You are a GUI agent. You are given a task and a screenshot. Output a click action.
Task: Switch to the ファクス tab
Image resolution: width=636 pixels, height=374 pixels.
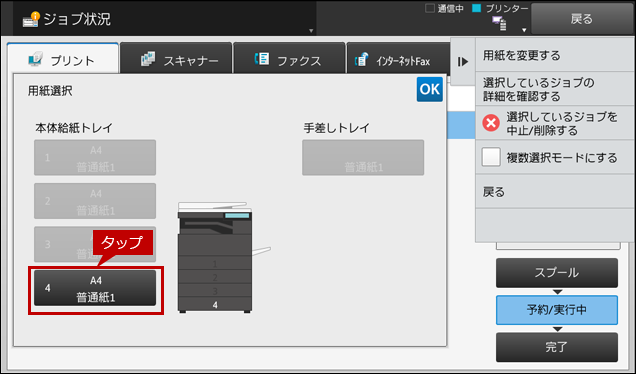click(289, 58)
